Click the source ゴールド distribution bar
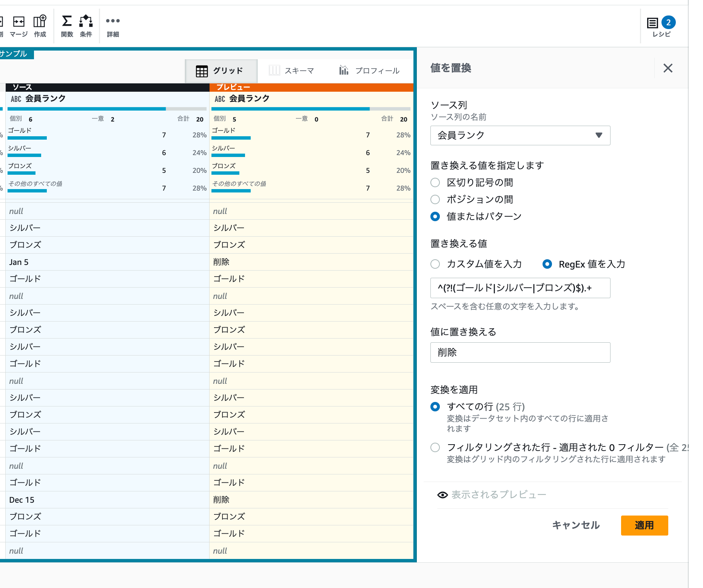703x588 pixels. (x=27, y=138)
